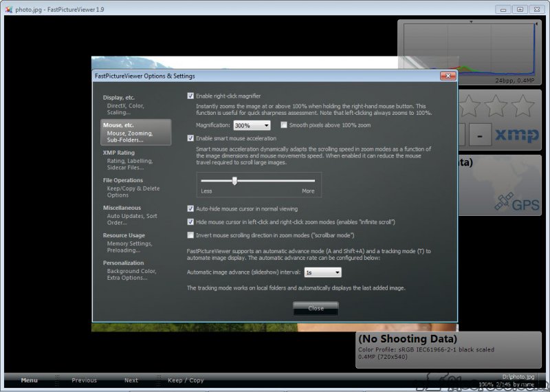Click the minus rating button beside xmp
Image resolution: width=550 pixels, height=392 pixels.
click(x=480, y=135)
